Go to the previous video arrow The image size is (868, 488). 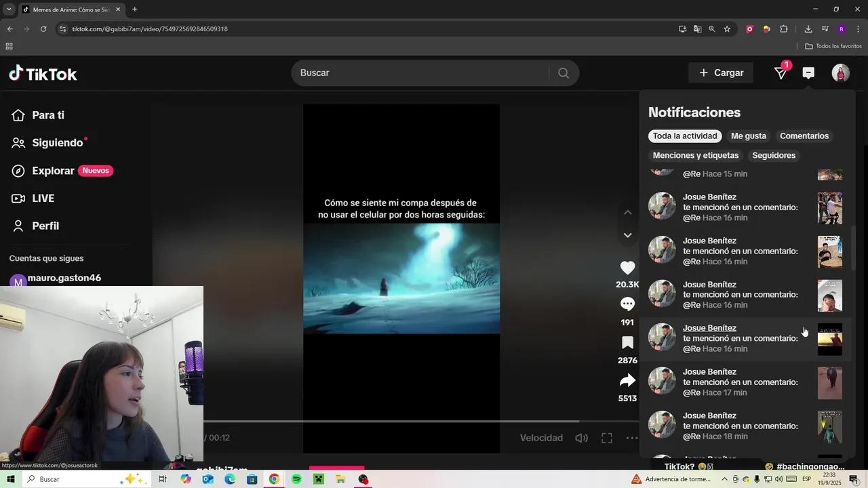(627, 212)
